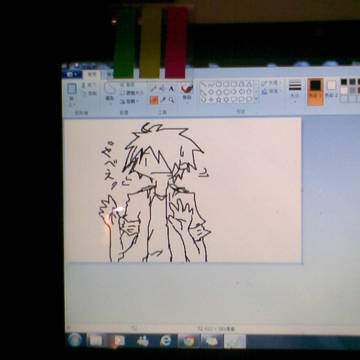Image resolution: width=360 pixels, height=360 pixels.
Task: Click the Paste clipboard icon
Action: 72,89
